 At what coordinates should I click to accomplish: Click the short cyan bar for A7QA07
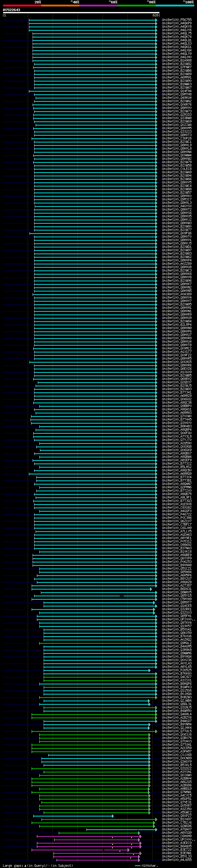coord(122,830)
